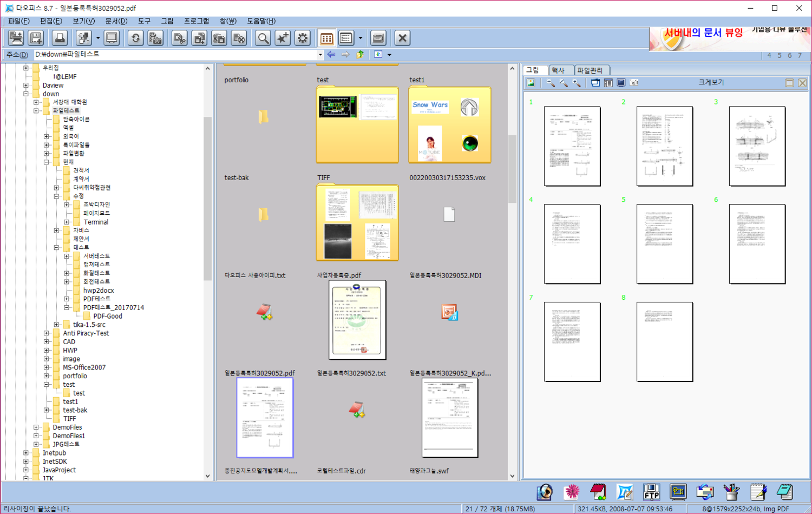The image size is (812, 514).
Task: Click the blue back navigation arrow
Action: click(x=331, y=55)
